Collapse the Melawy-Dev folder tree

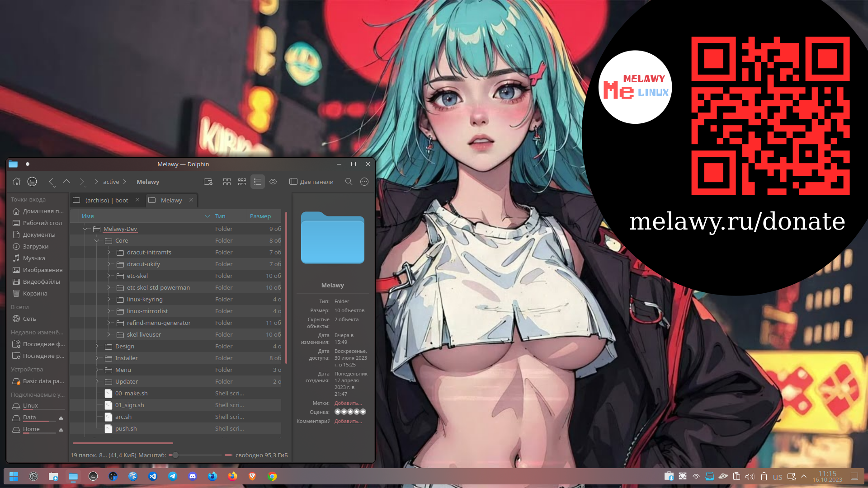pos(85,229)
